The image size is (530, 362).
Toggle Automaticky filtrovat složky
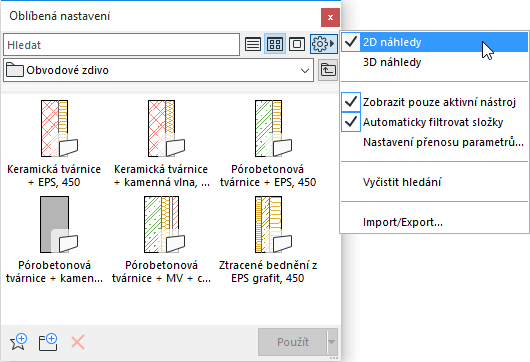[434, 122]
